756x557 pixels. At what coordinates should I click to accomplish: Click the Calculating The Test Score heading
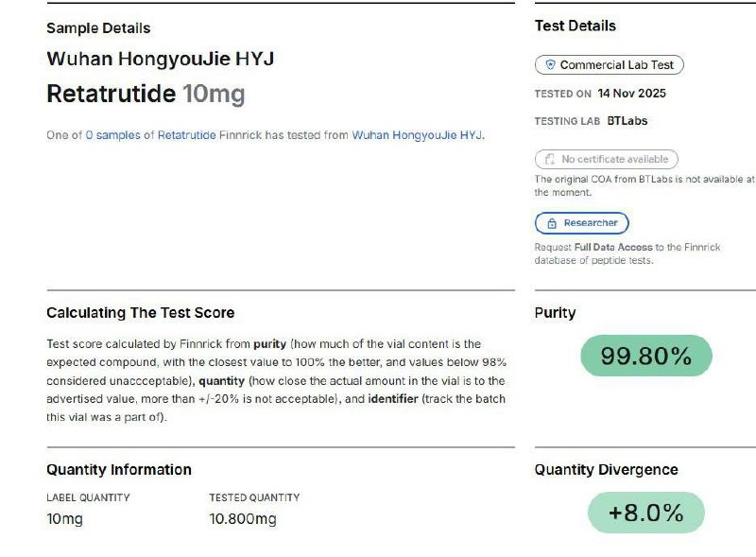[x=140, y=313]
